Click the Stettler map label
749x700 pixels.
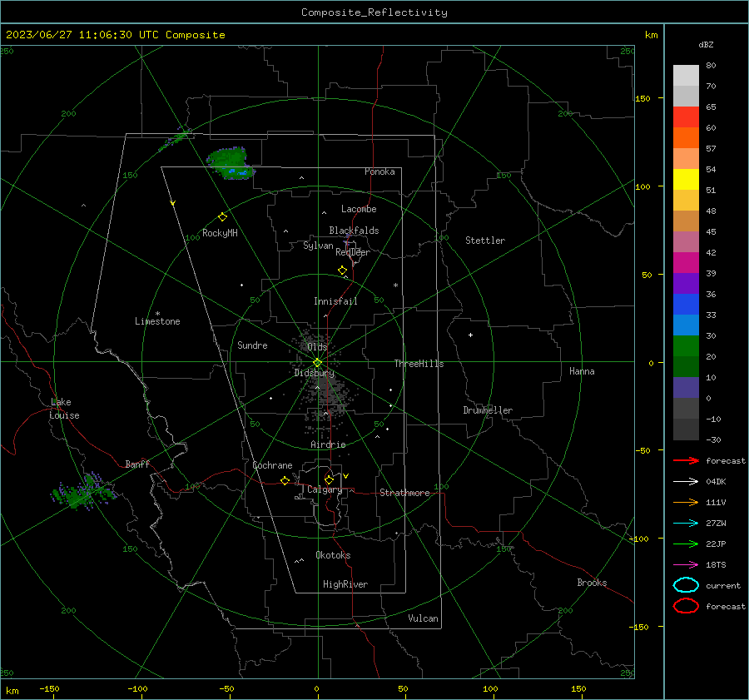pyautogui.click(x=485, y=241)
